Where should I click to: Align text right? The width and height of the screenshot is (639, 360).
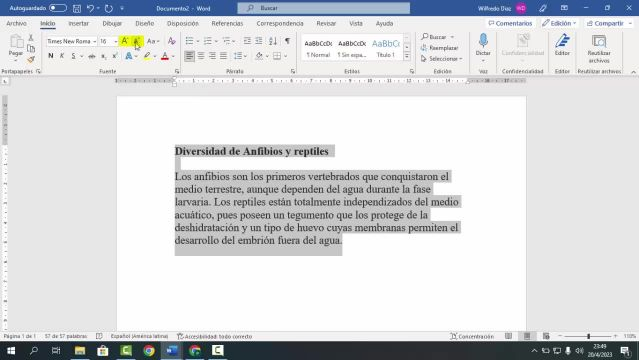coord(212,56)
